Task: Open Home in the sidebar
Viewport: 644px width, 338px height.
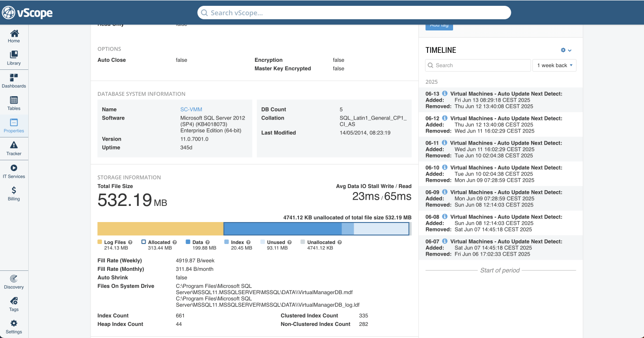Action: 14,36
